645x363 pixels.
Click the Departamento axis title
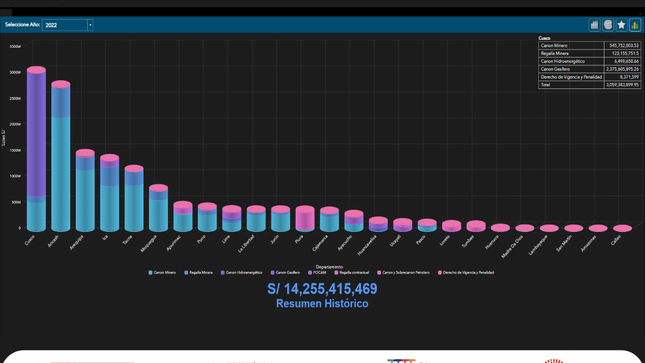[329, 267]
